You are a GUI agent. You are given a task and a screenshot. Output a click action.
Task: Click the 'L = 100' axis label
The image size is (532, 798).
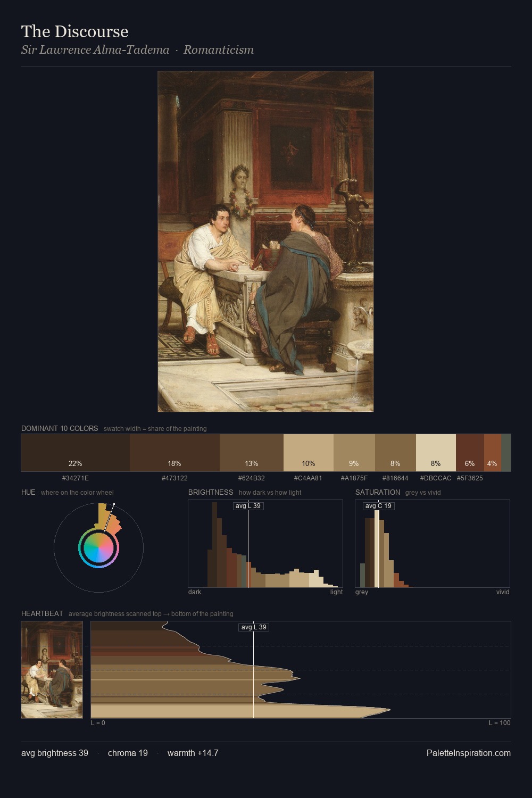(500, 723)
